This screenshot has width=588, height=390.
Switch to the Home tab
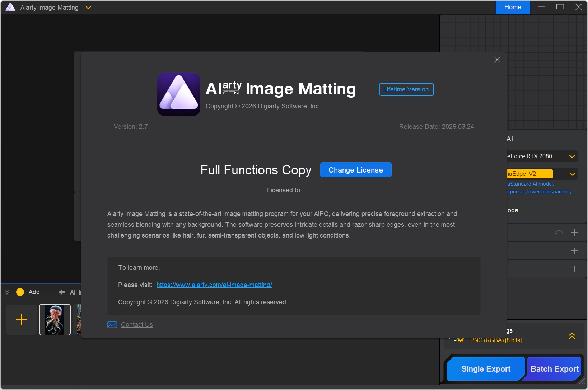pos(513,7)
